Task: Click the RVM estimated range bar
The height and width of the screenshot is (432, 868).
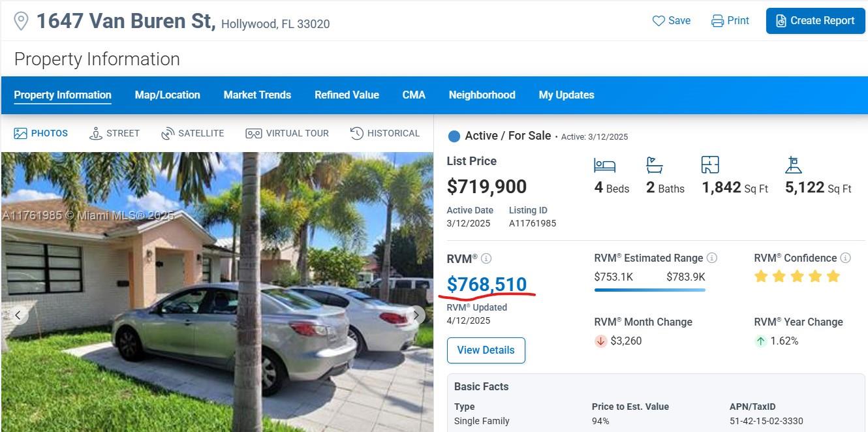Action: pyautogui.click(x=649, y=290)
